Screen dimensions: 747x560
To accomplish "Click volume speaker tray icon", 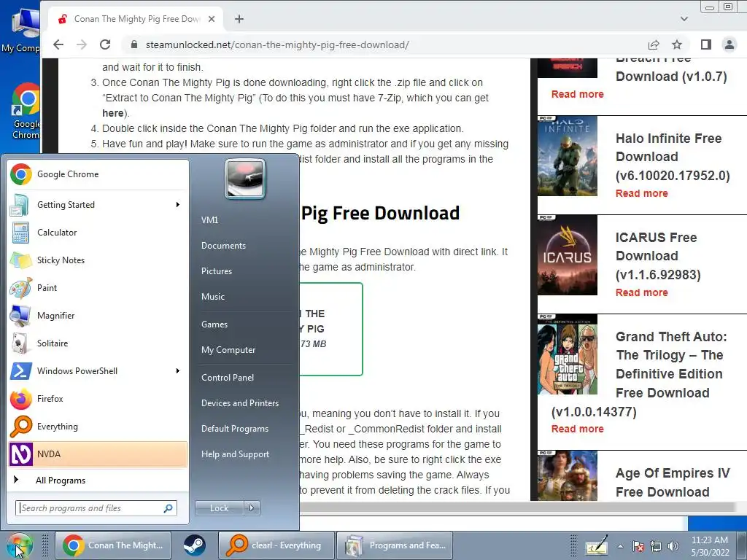I will pyautogui.click(x=673, y=546).
